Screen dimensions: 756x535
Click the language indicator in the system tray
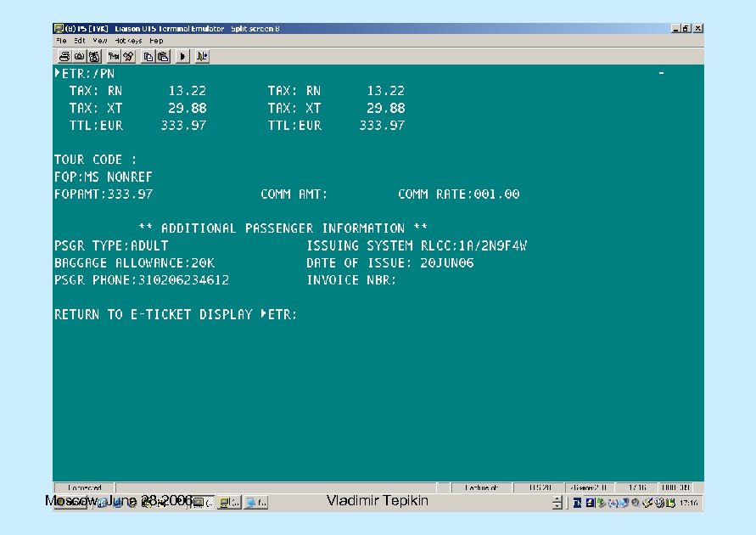click(x=577, y=504)
